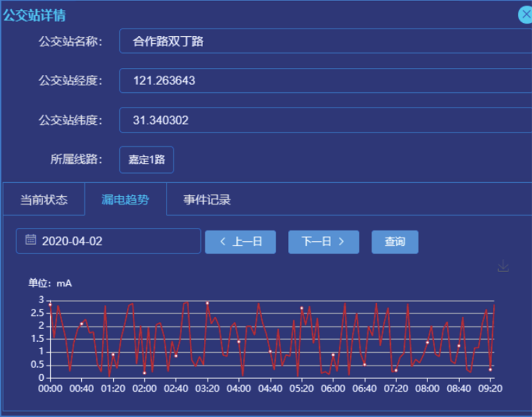The height and width of the screenshot is (417, 532).
Task: Click the chart data point at 07:20
Action: pos(396,370)
